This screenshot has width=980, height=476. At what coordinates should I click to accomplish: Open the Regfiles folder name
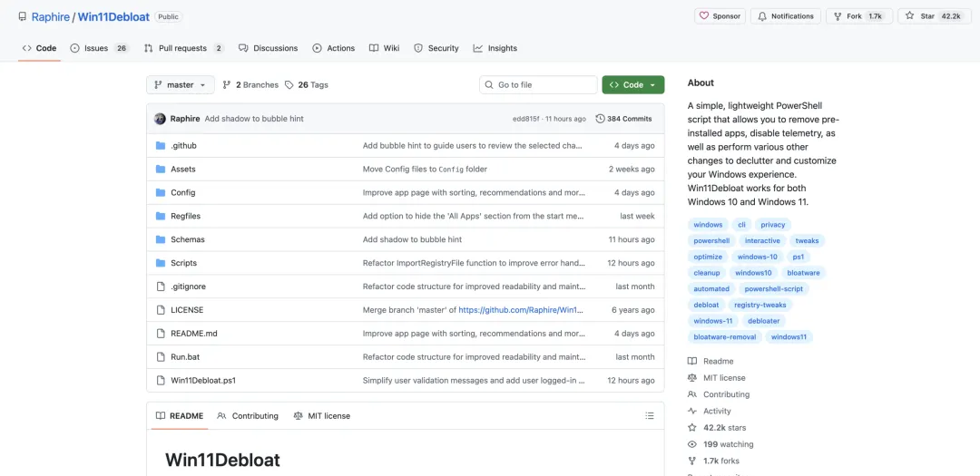186,216
